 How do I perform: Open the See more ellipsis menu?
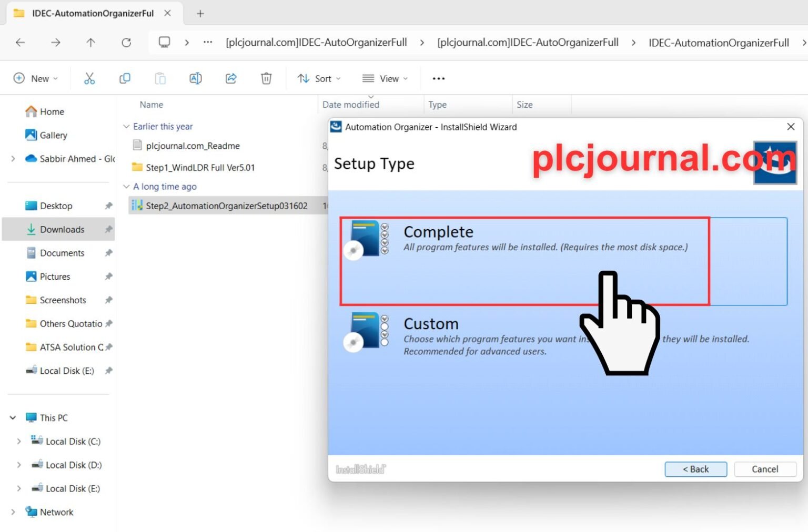pyautogui.click(x=438, y=78)
